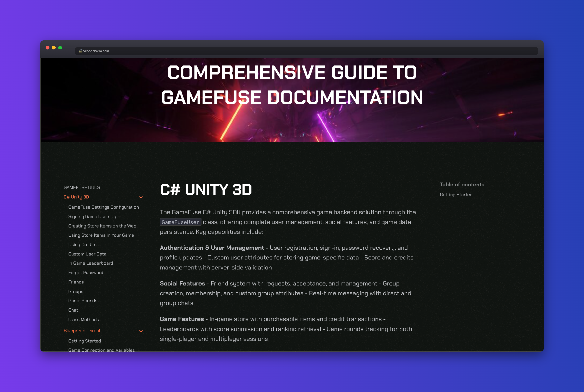
Task: Click the green maximize window button
Action: (x=60, y=47)
